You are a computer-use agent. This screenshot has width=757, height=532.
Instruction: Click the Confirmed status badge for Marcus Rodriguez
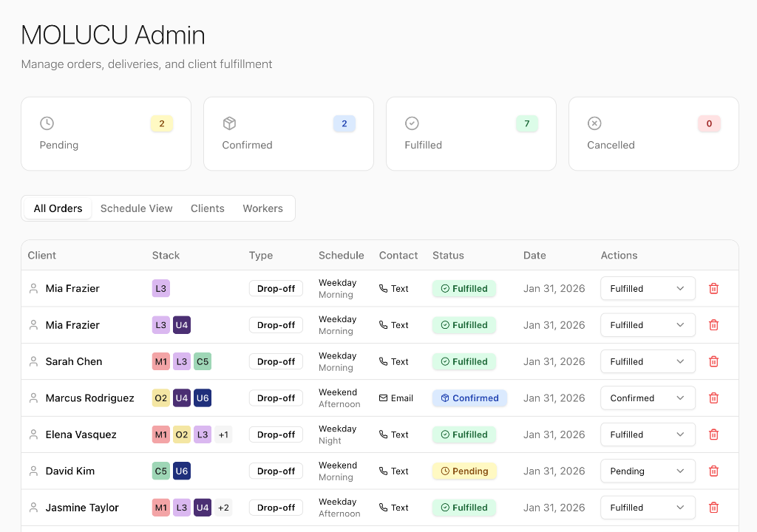tap(469, 398)
